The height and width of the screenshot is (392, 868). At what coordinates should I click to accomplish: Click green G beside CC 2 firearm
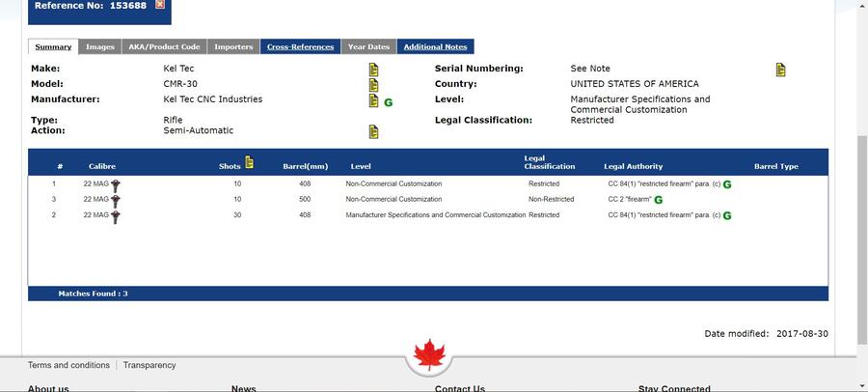(658, 200)
